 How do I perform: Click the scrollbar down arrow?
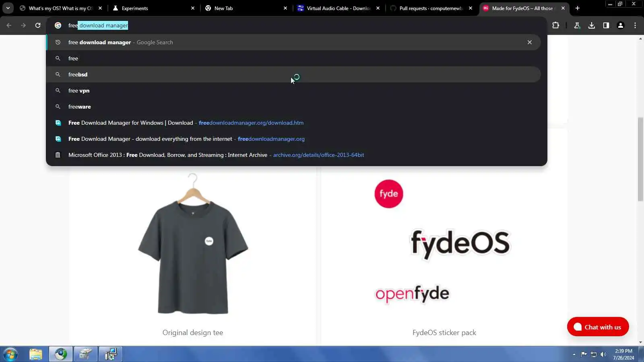(640, 342)
